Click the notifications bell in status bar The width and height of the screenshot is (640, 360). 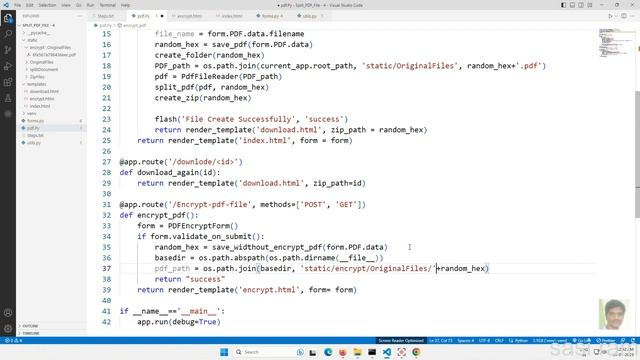point(633,340)
